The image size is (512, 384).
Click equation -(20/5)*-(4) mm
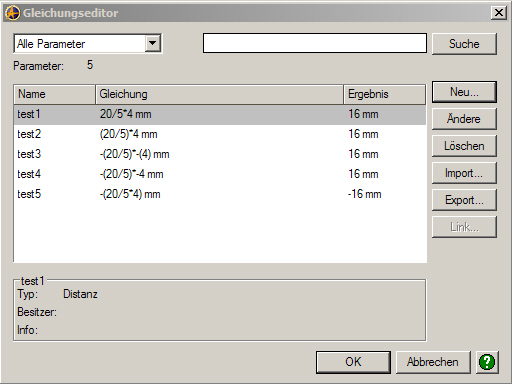(x=135, y=154)
